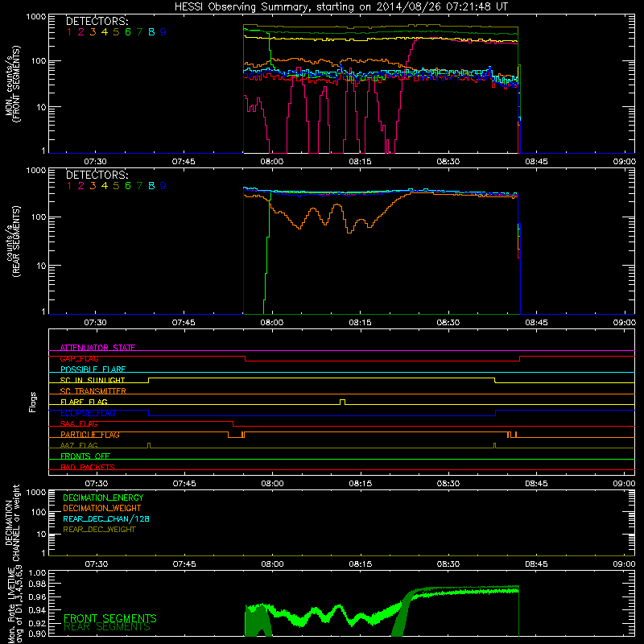Screen dimensions: 644x644
Task: Click the 0.94 livetime y-axis value
Action: point(37,610)
